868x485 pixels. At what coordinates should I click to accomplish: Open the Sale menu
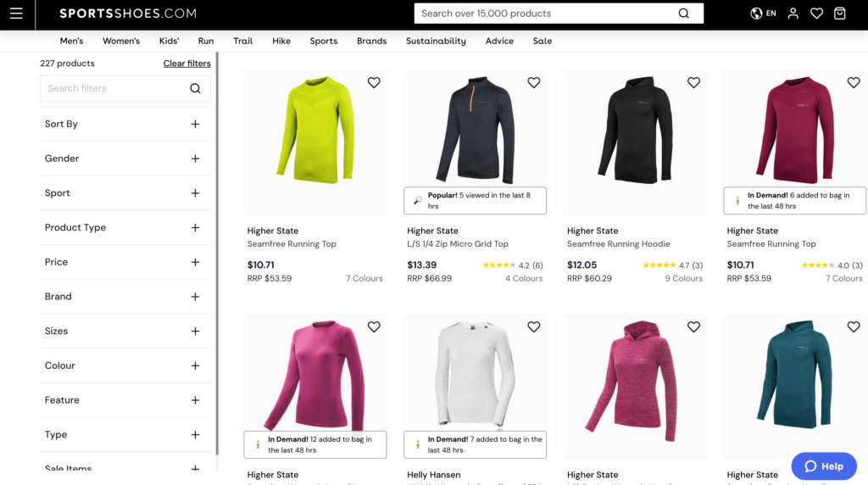542,41
